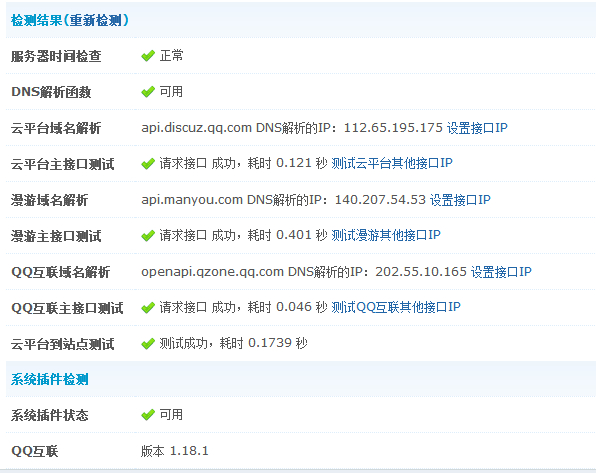Image resolution: width=596 pixels, height=473 pixels.
Task: Click green check in 云平台主接口测试 row
Action: click(x=148, y=163)
